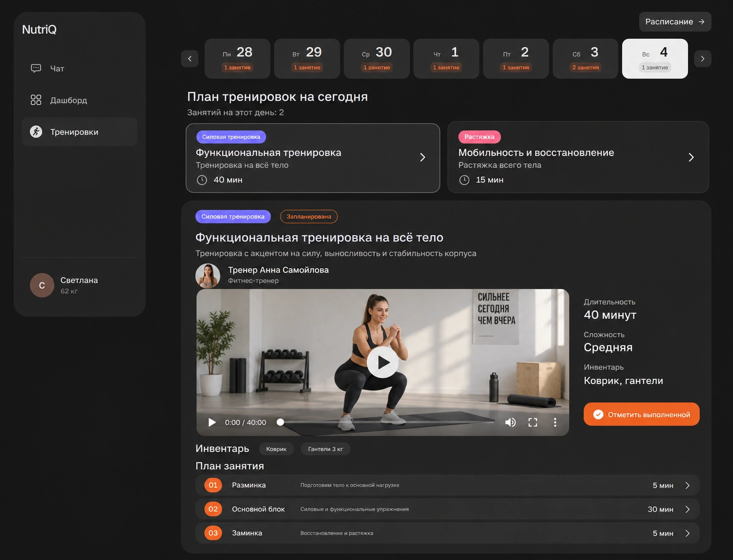Open Функциональная тренировка card via its chevron
Screen dimensions: 733x560
pyautogui.click(x=422, y=157)
